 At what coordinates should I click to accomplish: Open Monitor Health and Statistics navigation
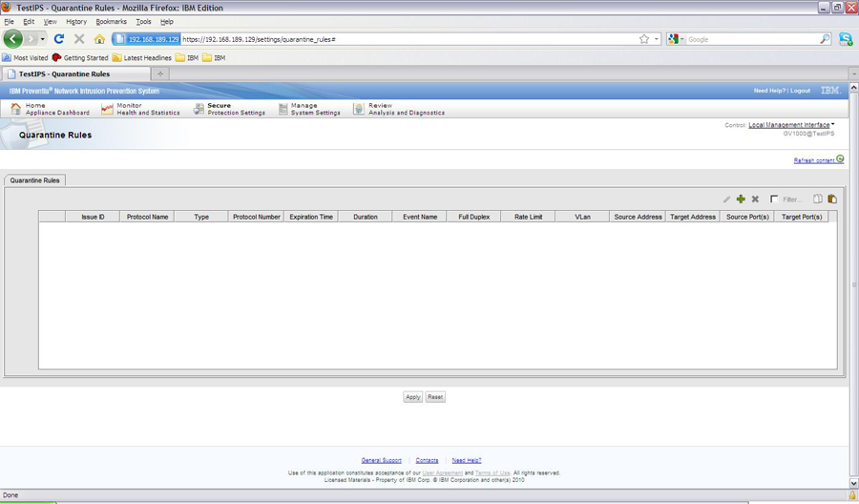click(141, 109)
